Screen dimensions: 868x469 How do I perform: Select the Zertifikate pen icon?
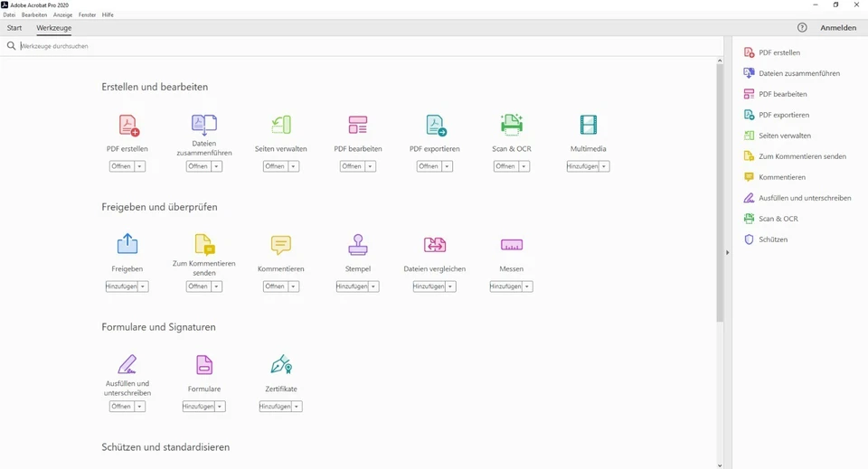pos(281,364)
